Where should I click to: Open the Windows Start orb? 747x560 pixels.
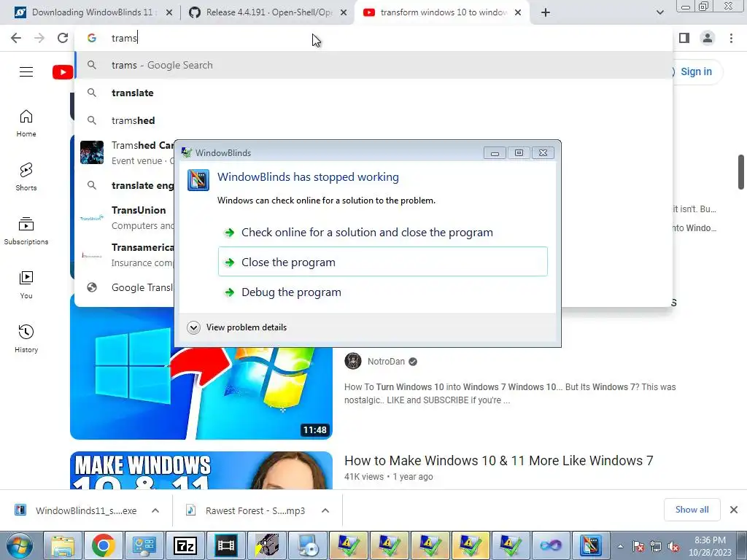[20, 545]
